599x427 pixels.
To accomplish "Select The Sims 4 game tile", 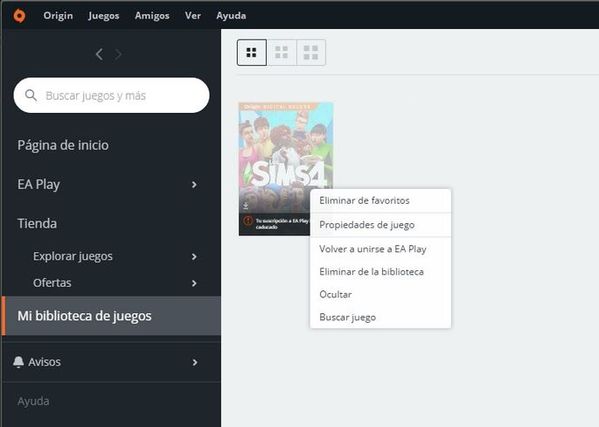I will point(286,169).
